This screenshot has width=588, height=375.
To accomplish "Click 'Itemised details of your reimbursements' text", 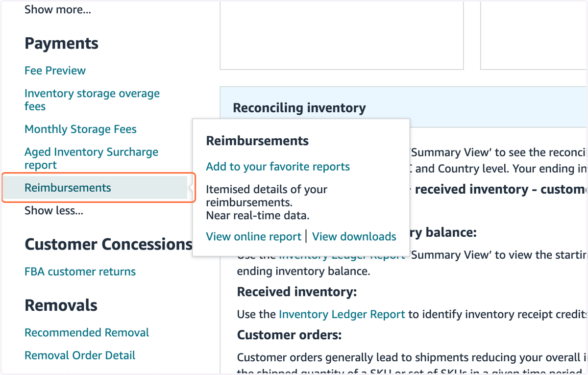I will tap(267, 196).
